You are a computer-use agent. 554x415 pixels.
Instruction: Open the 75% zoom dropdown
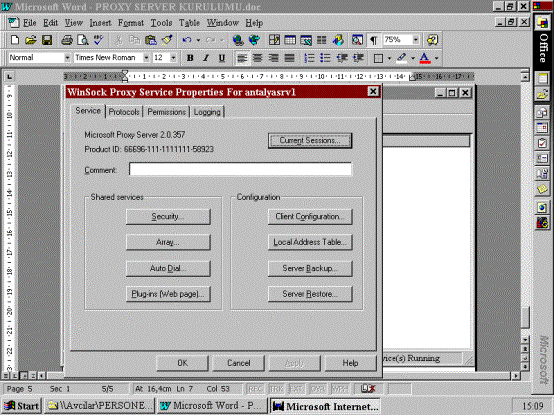click(416, 40)
